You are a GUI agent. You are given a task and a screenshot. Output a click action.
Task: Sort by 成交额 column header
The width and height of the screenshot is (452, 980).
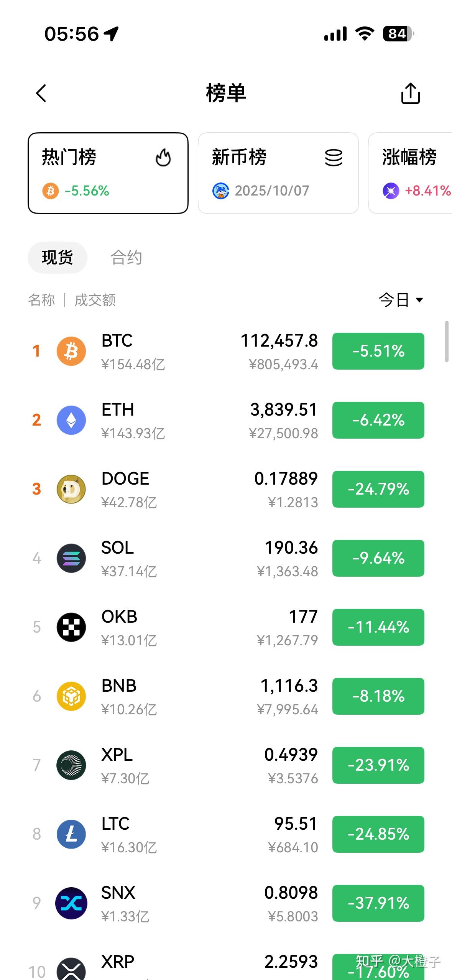click(x=95, y=300)
